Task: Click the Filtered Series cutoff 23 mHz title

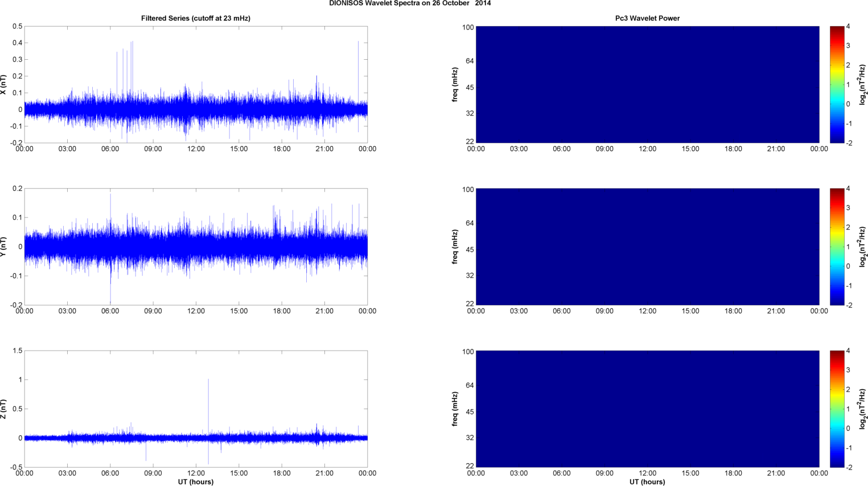Action: [196, 18]
